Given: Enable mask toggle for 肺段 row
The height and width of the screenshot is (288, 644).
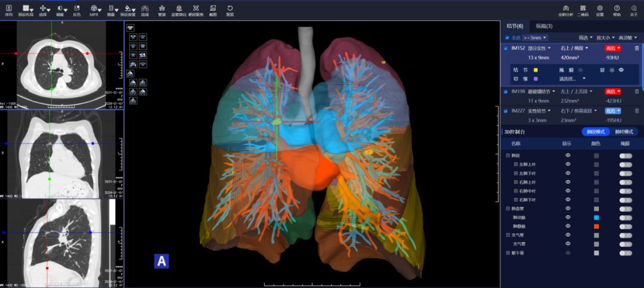Looking at the screenshot, I should click(626, 156).
